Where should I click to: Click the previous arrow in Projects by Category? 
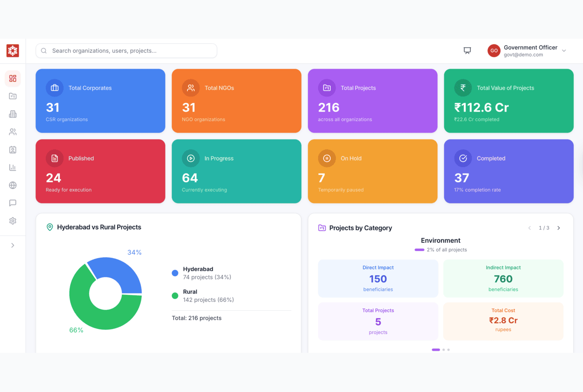pyautogui.click(x=529, y=228)
